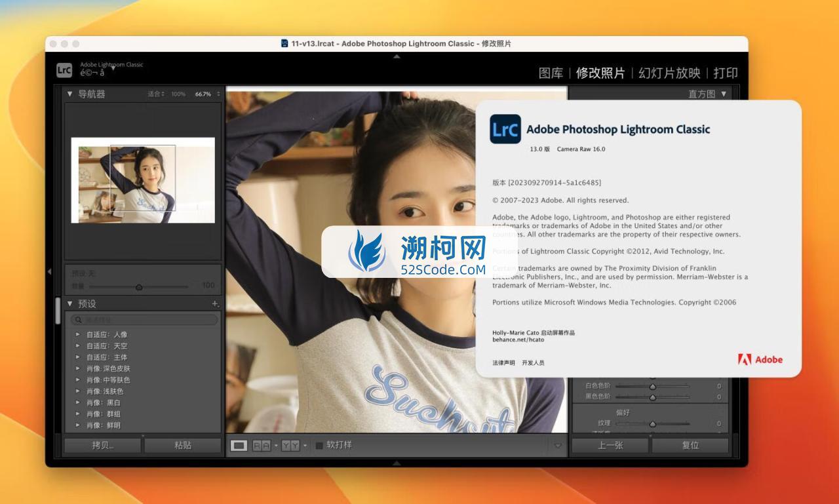Select the RA reference view icon
This screenshot has height=504, width=839.
point(262,446)
